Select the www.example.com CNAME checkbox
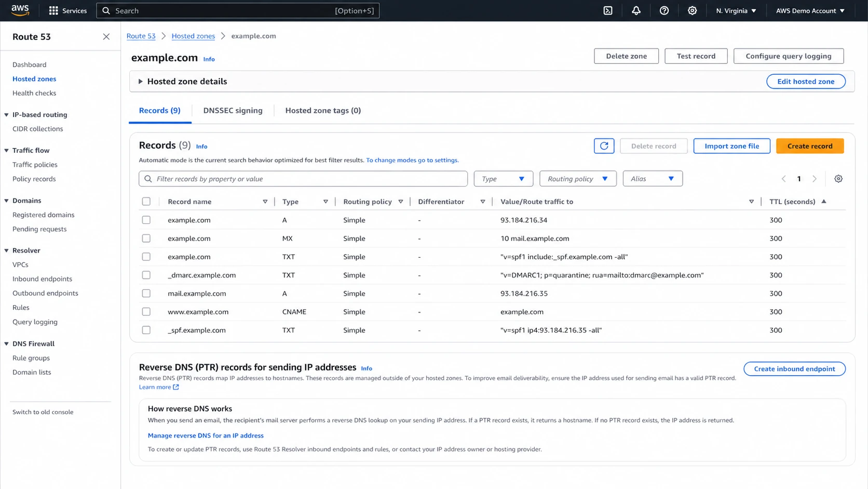 pyautogui.click(x=146, y=312)
